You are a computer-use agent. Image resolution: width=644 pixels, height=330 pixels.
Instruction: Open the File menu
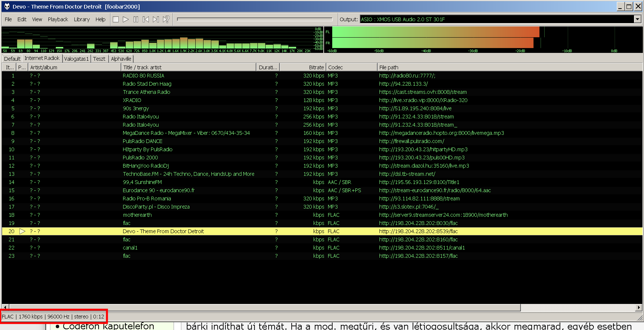[x=8, y=19]
